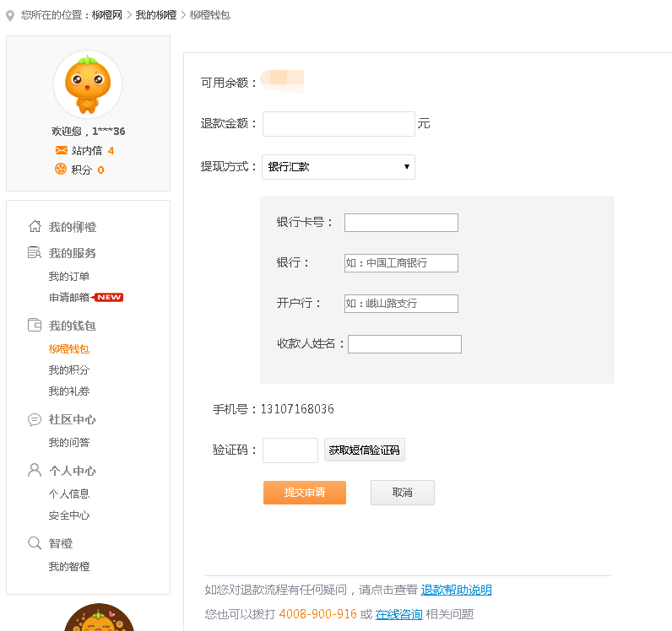Select 柳橙钱包 in sidebar
Image resolution: width=672 pixels, height=631 pixels.
click(x=69, y=348)
